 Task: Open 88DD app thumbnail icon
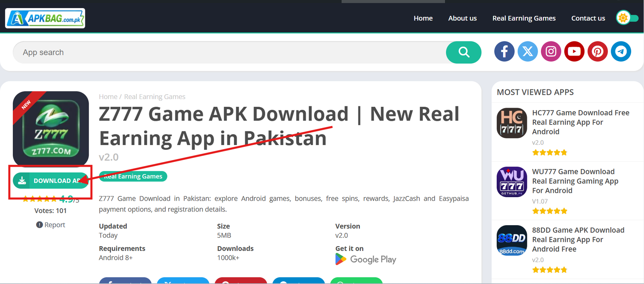coord(512,240)
